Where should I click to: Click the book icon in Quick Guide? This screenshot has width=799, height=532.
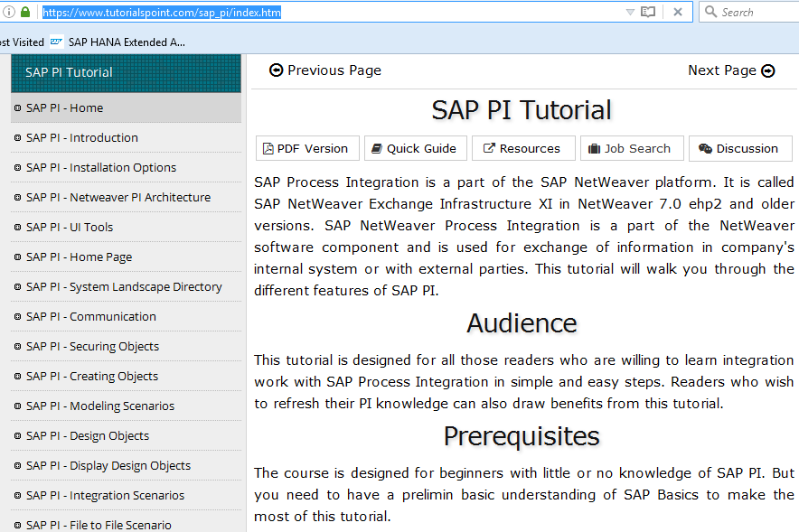[x=377, y=149]
